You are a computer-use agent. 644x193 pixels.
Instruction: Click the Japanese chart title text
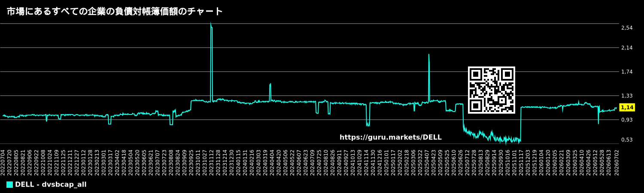coord(115,12)
